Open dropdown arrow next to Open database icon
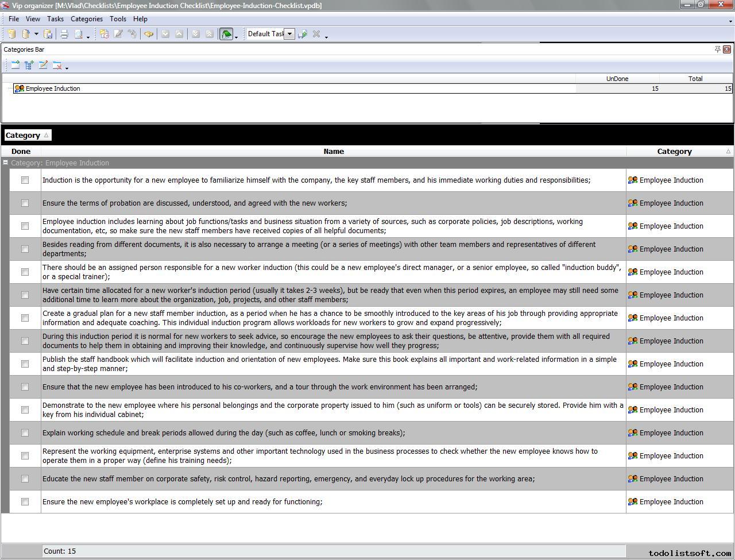This screenshot has height=560, width=735. coord(36,34)
